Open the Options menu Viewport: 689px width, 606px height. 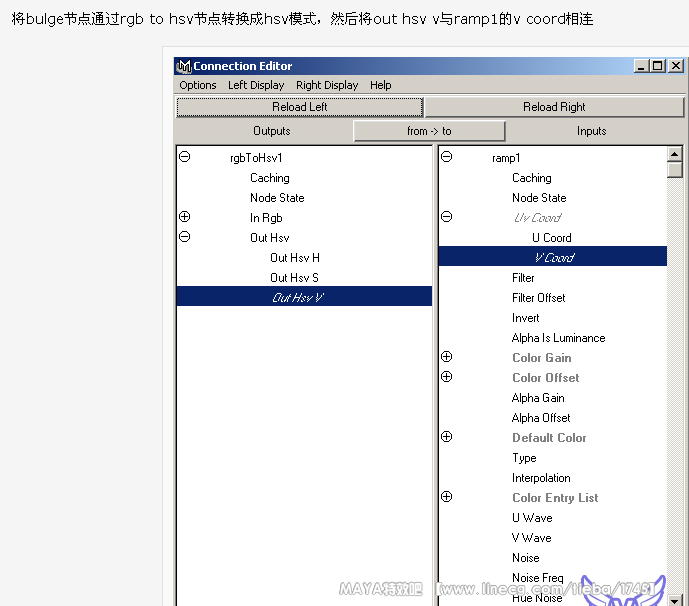pos(198,85)
